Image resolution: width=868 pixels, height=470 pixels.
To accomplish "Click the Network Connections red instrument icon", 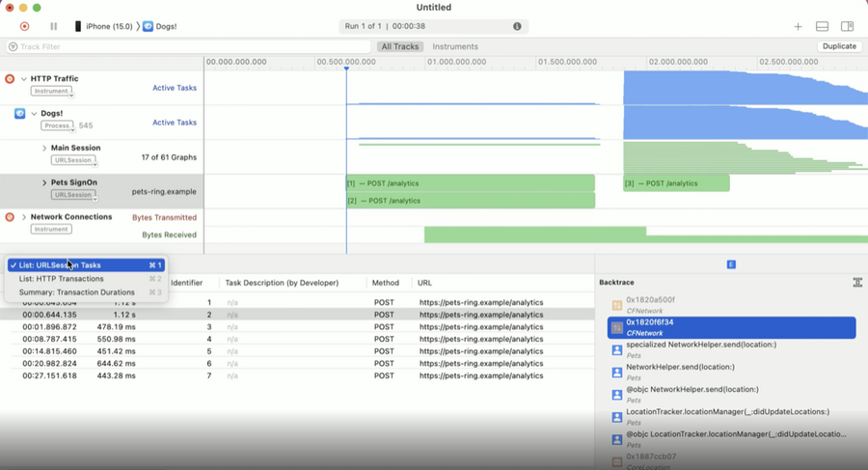I will [x=10, y=217].
